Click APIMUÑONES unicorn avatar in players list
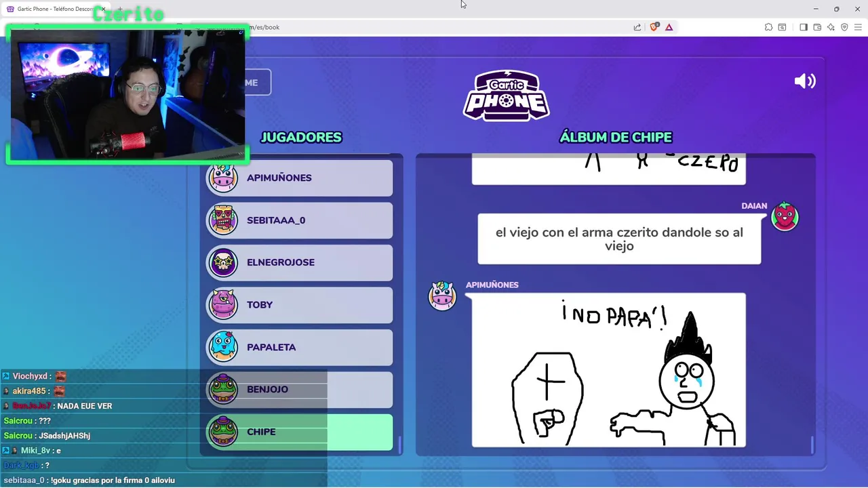Viewport: 868px width, 488px height. (223, 178)
